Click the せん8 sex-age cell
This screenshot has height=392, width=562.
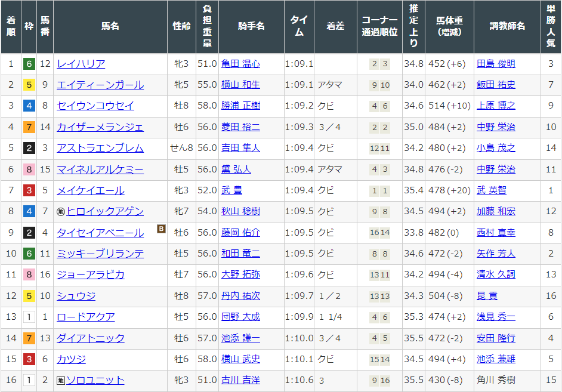coord(181,148)
